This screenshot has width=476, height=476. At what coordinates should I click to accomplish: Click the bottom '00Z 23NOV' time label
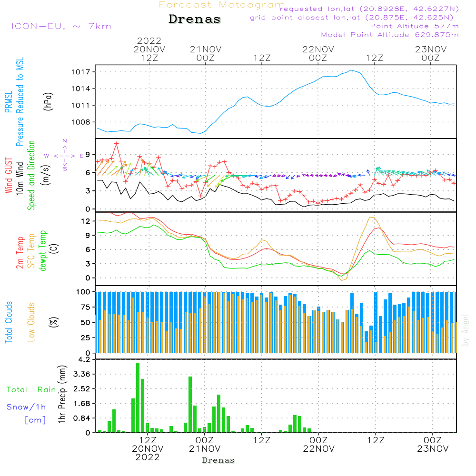pyautogui.click(x=433, y=445)
